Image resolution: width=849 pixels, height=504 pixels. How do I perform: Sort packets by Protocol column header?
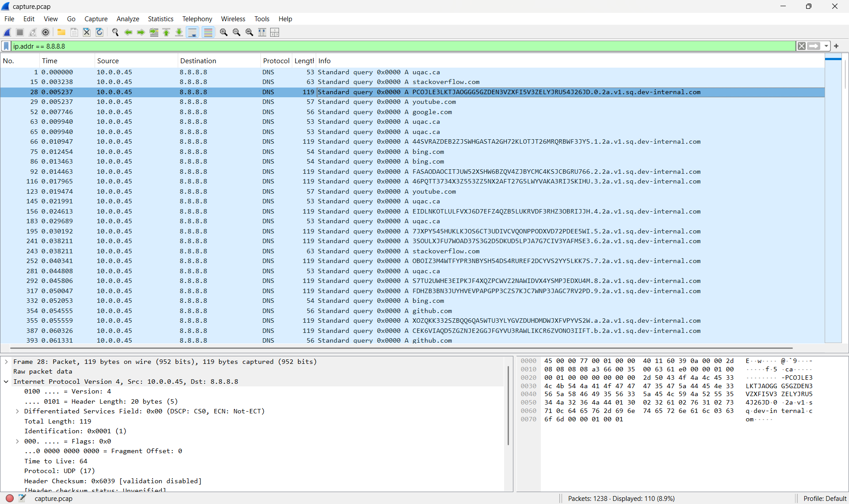point(276,61)
